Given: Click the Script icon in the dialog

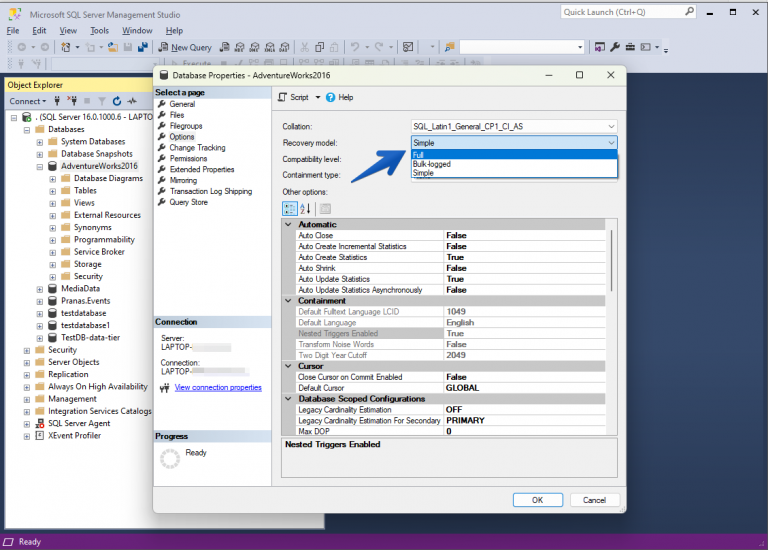Looking at the screenshot, I should [282, 97].
